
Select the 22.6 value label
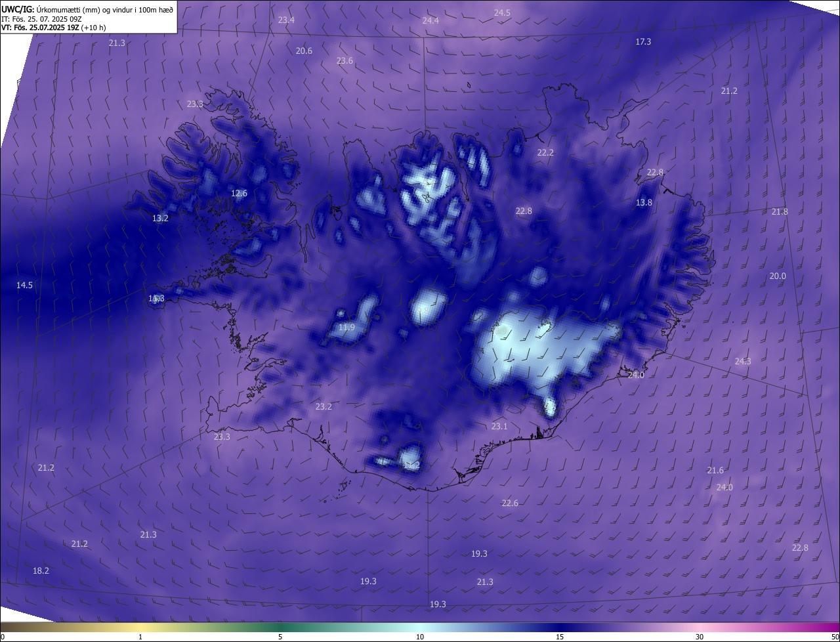510,503
